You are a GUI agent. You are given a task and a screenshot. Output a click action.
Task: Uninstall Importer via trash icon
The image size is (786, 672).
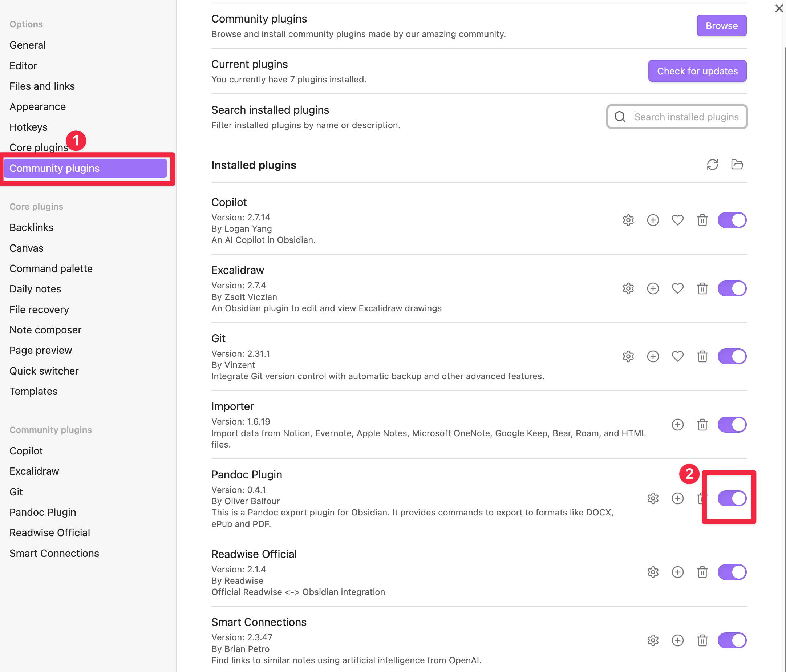[x=702, y=425]
